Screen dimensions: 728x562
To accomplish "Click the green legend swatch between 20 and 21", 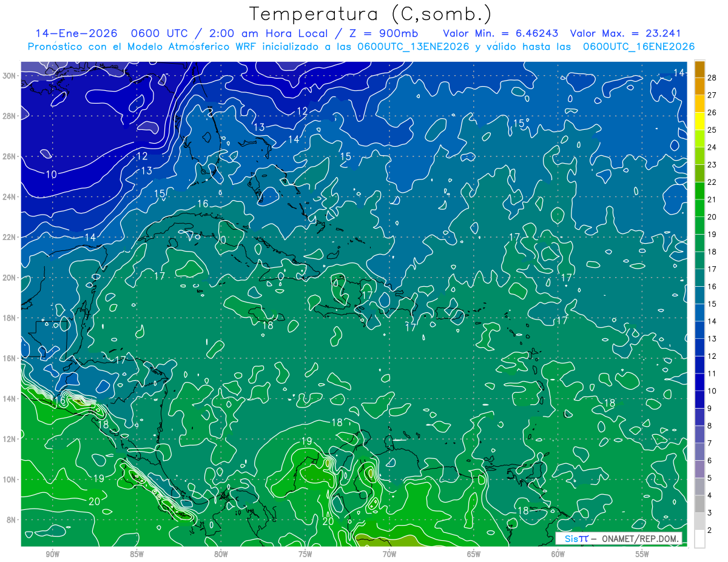I will [x=699, y=207].
